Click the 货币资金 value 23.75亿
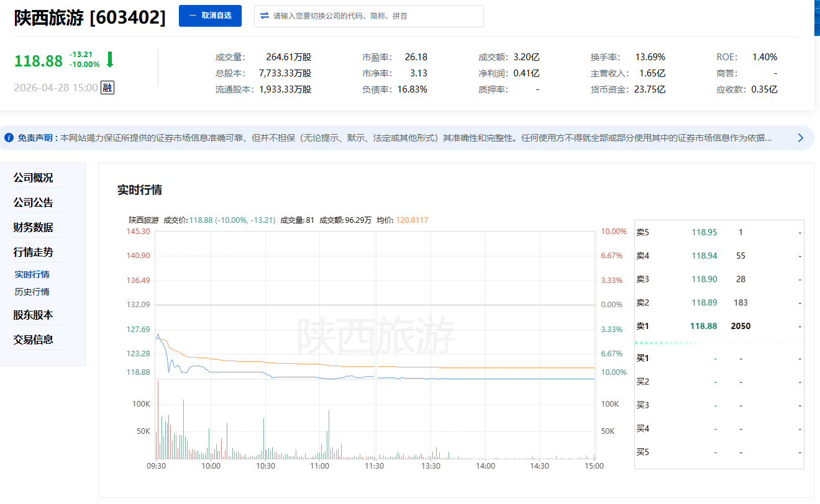Viewport: 820px width, 504px height. pyautogui.click(x=650, y=89)
